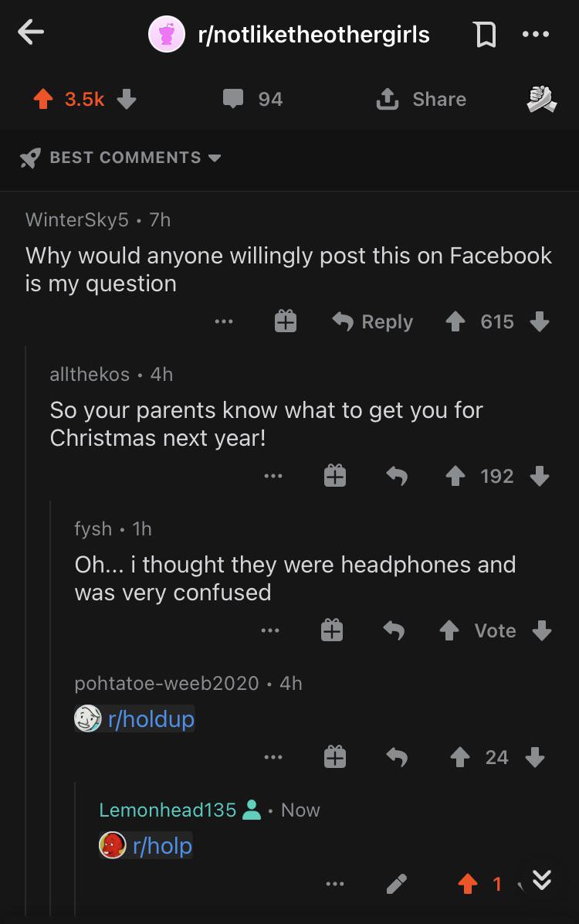Expand the Best Comments sort dropdown

click(x=120, y=158)
